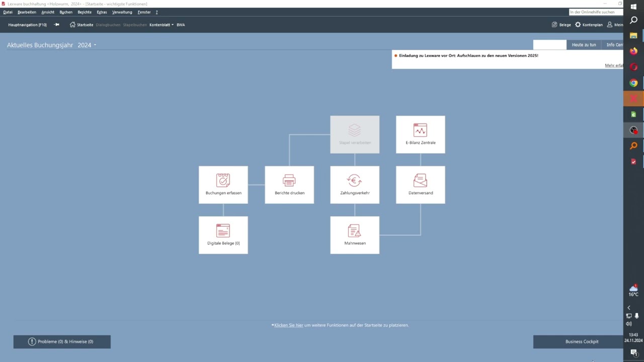Launch Google Chrome from the taskbar
The width and height of the screenshot is (644, 362).
(633, 83)
